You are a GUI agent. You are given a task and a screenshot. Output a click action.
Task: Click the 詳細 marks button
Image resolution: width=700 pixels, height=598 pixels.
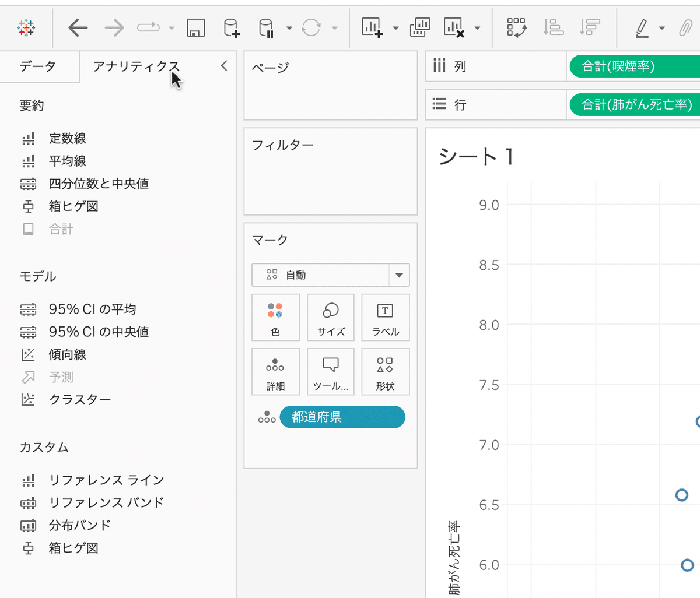pyautogui.click(x=276, y=372)
